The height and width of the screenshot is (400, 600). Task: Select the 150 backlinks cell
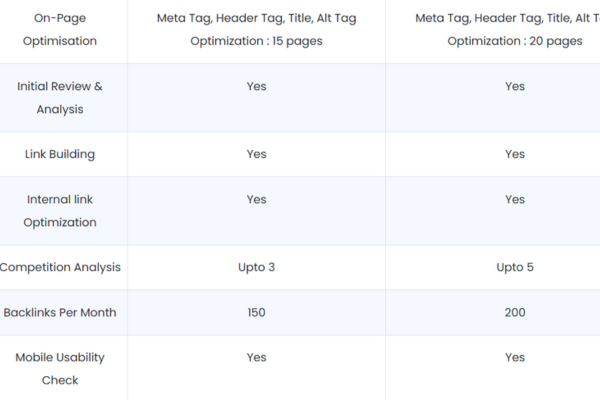[256, 312]
